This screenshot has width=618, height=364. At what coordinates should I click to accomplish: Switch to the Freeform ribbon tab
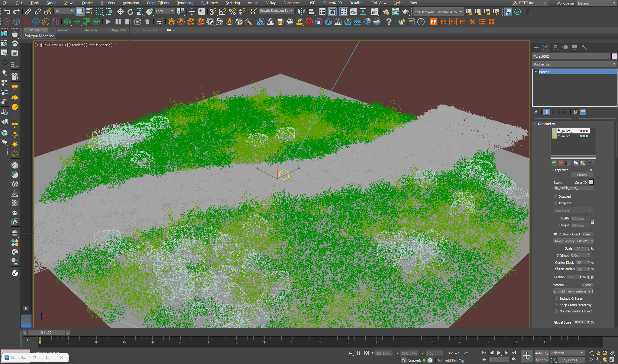pos(62,30)
